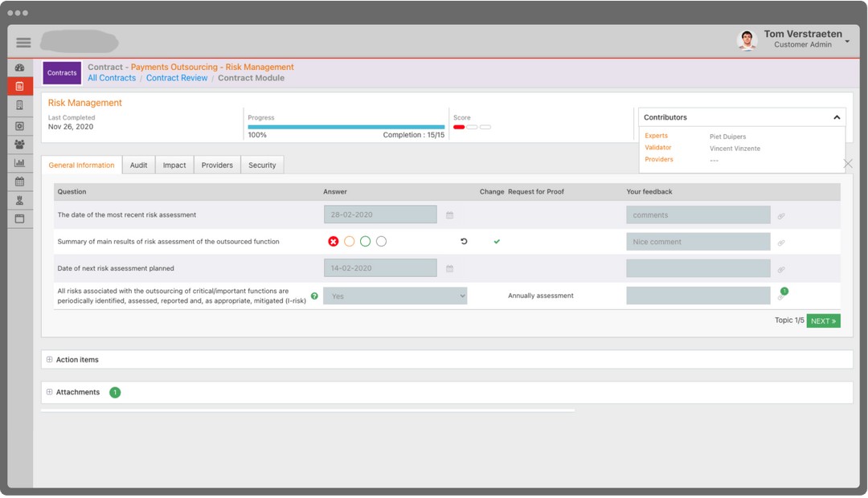
Task: Collapse the Contributors panel chevron
Action: point(837,117)
